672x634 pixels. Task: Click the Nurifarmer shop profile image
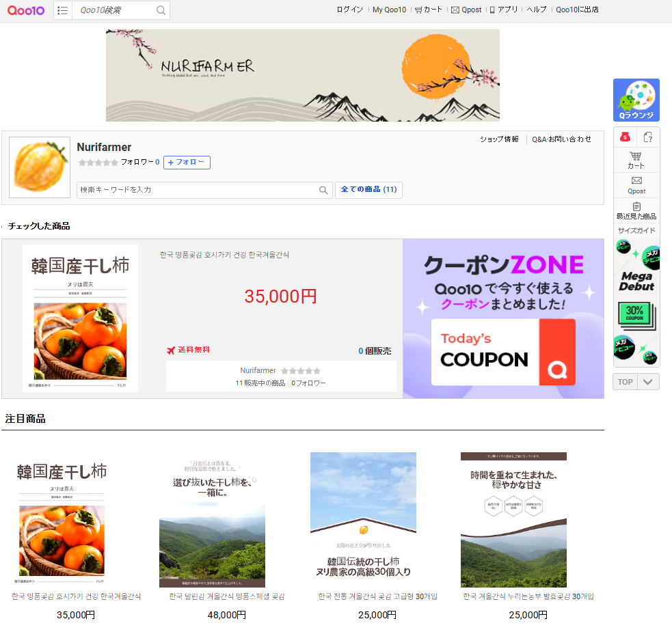40,167
